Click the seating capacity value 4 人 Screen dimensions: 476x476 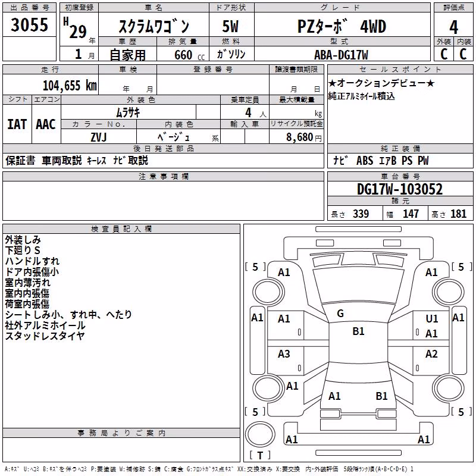tap(256, 113)
